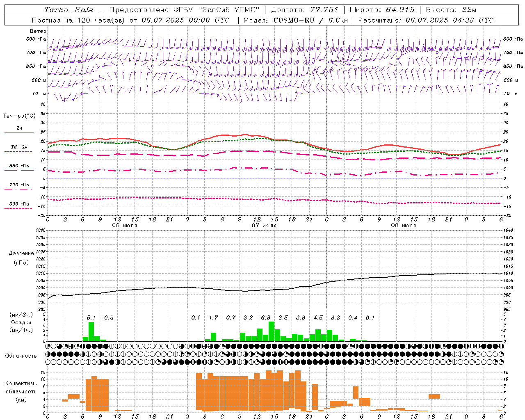Click the Рассчитано: 06.07.2025 04:38 UTC timestamp
This screenshot has height=420, width=525.
426,20
